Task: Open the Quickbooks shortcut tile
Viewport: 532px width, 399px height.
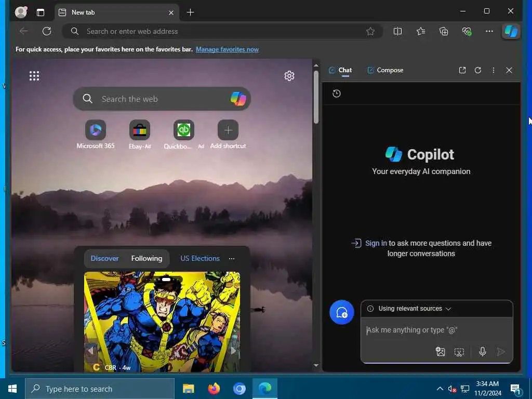Action: pos(183,135)
